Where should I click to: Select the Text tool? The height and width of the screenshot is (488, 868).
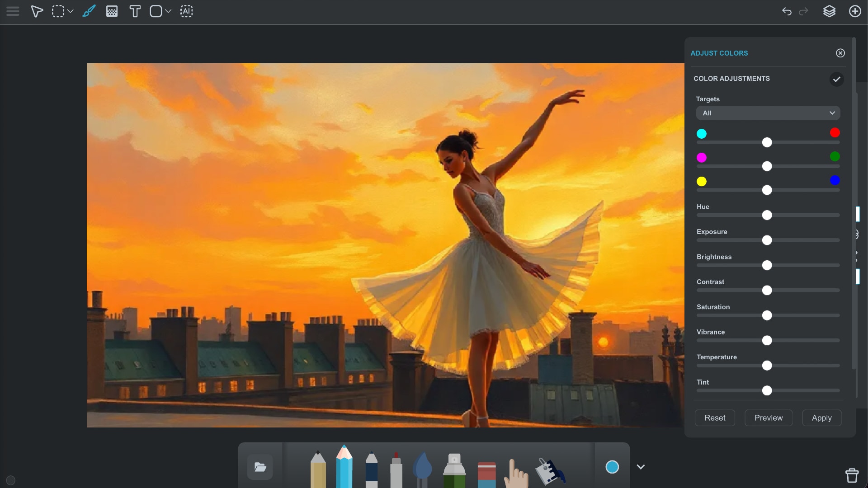click(135, 11)
